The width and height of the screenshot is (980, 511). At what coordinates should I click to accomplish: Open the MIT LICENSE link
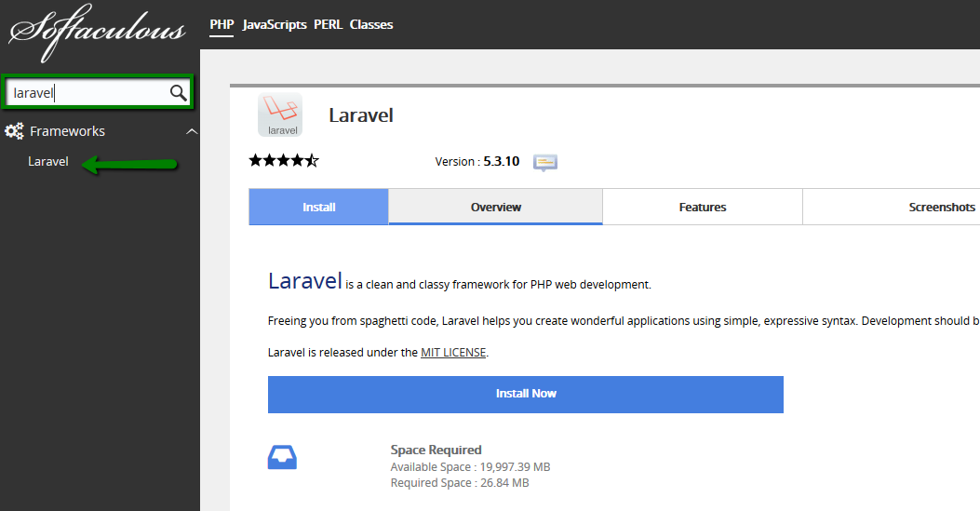tap(453, 353)
